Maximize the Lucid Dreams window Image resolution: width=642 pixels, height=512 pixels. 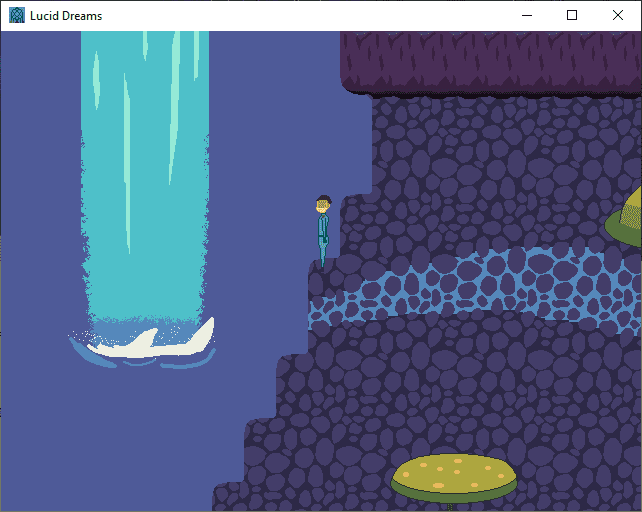(572, 15)
